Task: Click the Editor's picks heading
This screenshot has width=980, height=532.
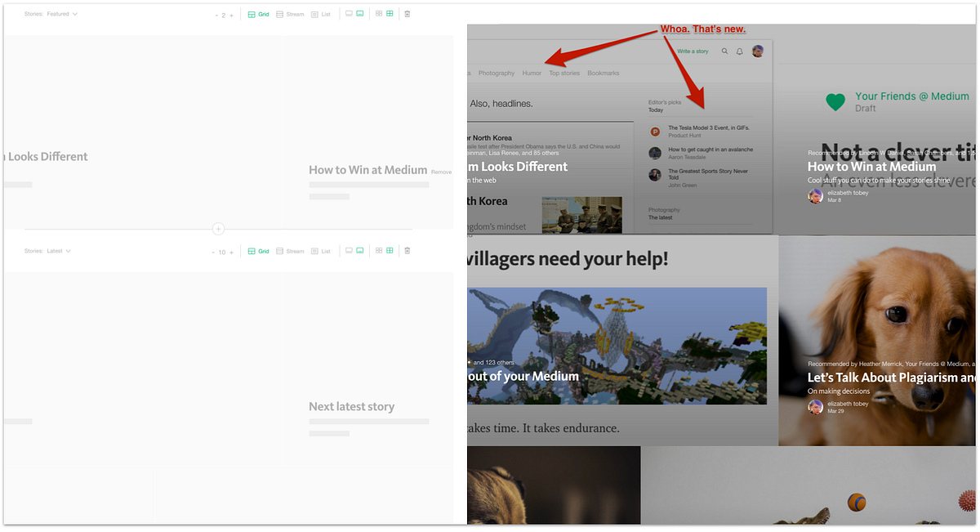Action: pos(665,102)
